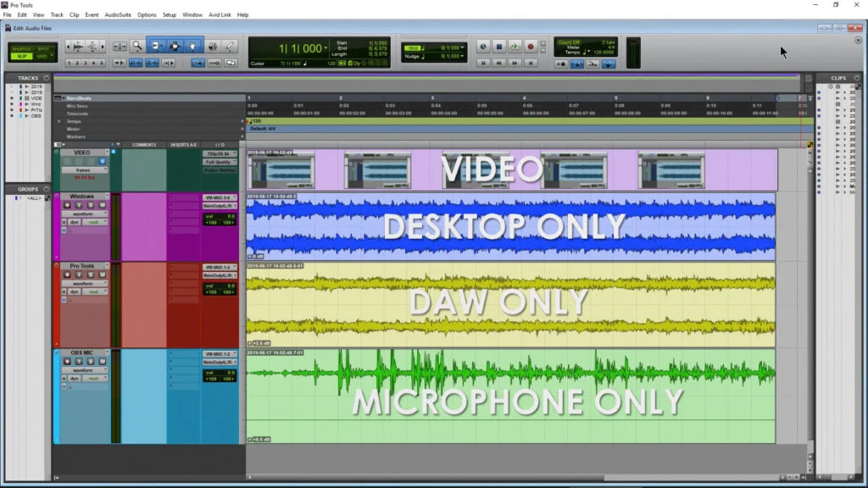Select the DESKTOP ONLY audio clip
Viewport: 868px width, 488px height.
click(510, 227)
